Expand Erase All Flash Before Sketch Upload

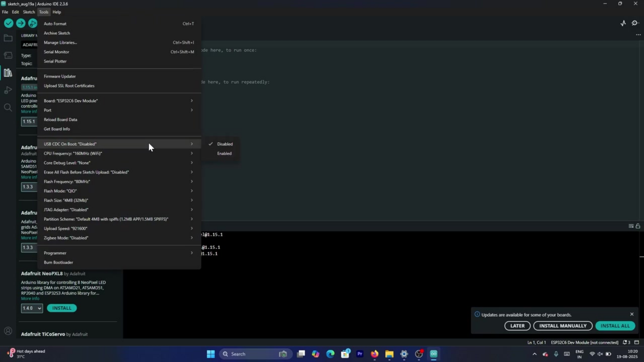click(x=119, y=172)
